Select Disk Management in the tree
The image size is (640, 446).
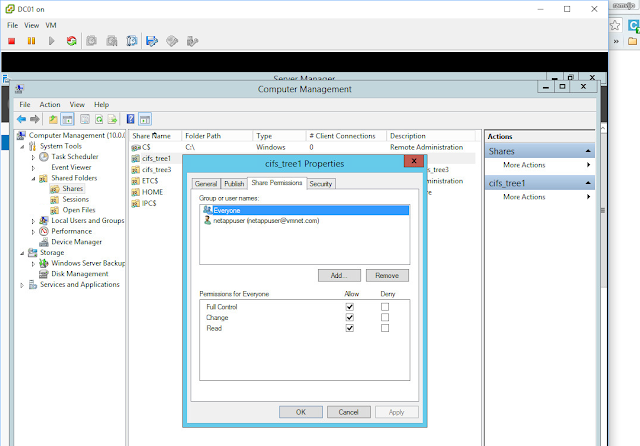click(x=80, y=274)
